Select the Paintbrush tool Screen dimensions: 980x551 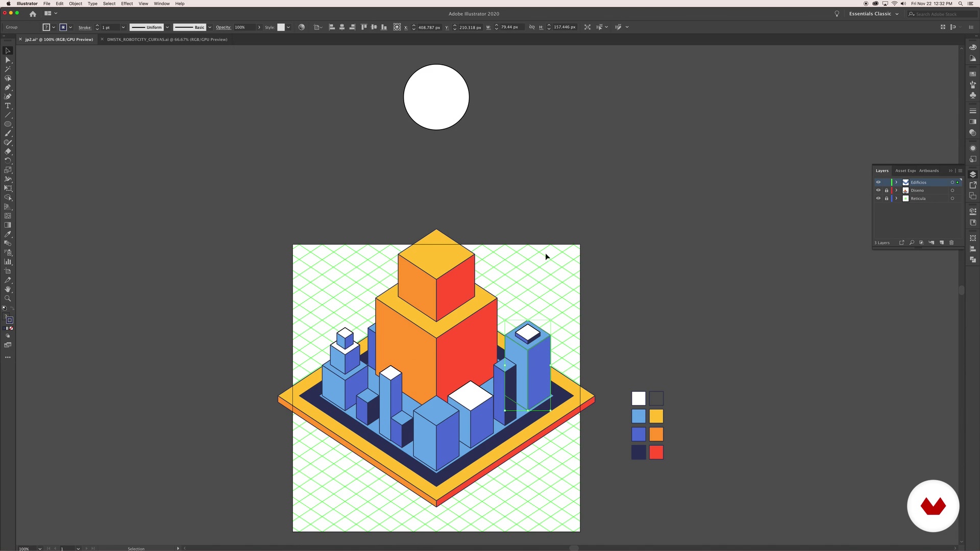8,133
